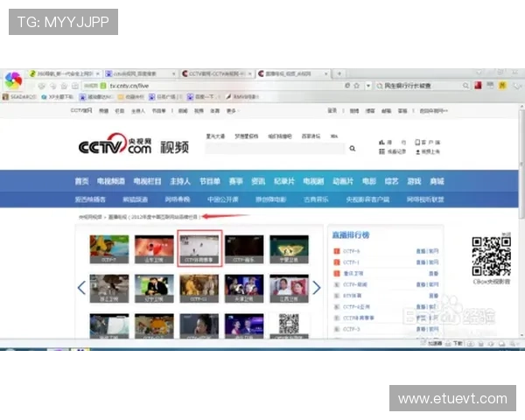Click 登录 link in the top bar
The width and height of the screenshot is (525, 420).
332,110
